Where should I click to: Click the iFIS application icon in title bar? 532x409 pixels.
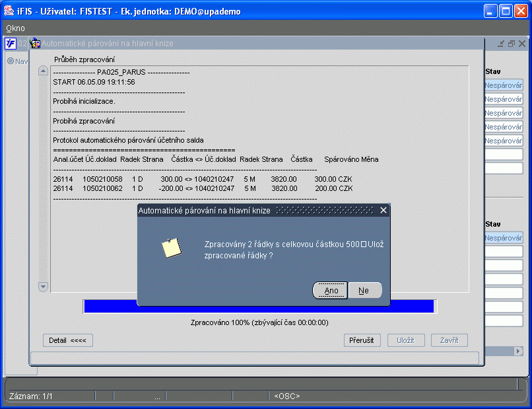pos(9,11)
